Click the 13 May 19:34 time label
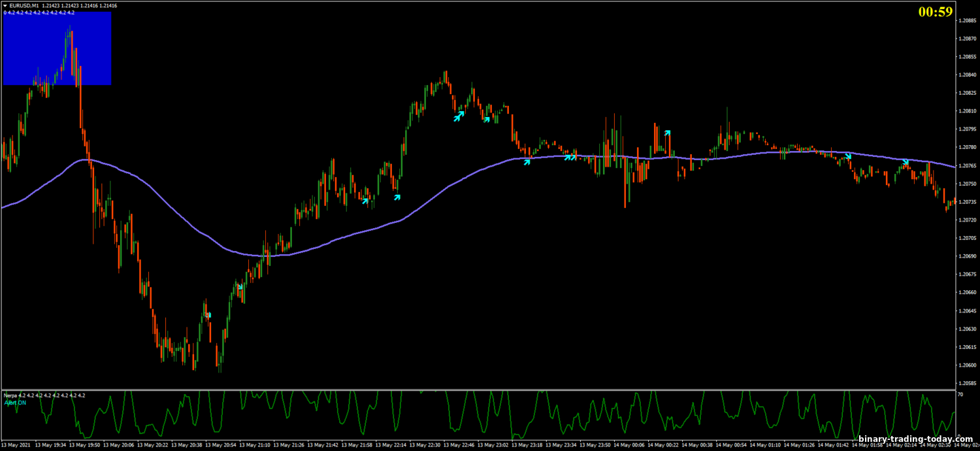Screen dimensions: 980x451 click(x=50, y=445)
